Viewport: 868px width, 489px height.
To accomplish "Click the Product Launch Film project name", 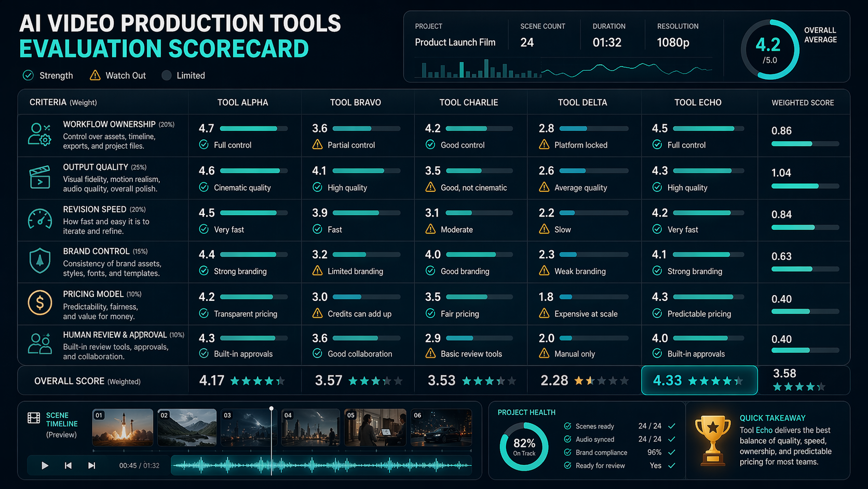I will pyautogui.click(x=455, y=43).
